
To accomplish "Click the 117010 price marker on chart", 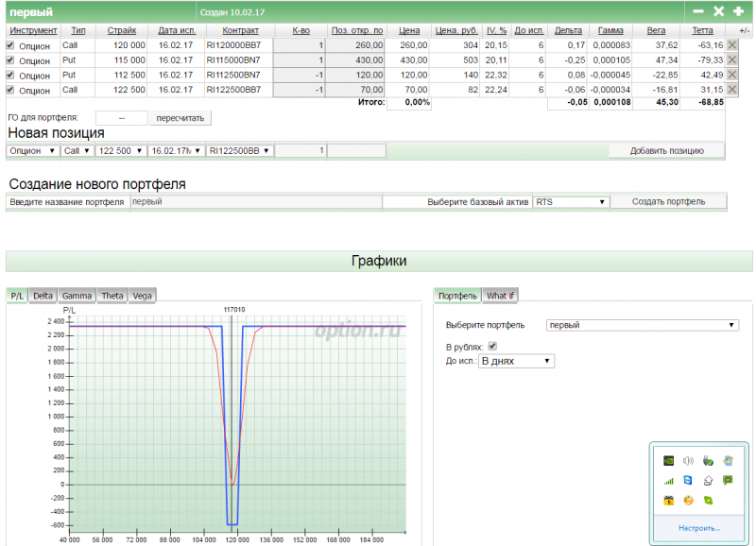I will [233, 309].
